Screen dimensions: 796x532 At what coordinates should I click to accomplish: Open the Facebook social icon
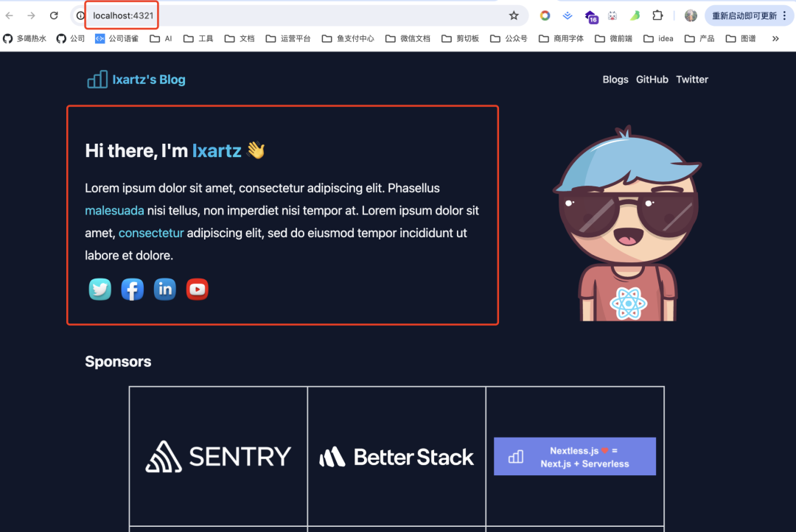(x=133, y=290)
